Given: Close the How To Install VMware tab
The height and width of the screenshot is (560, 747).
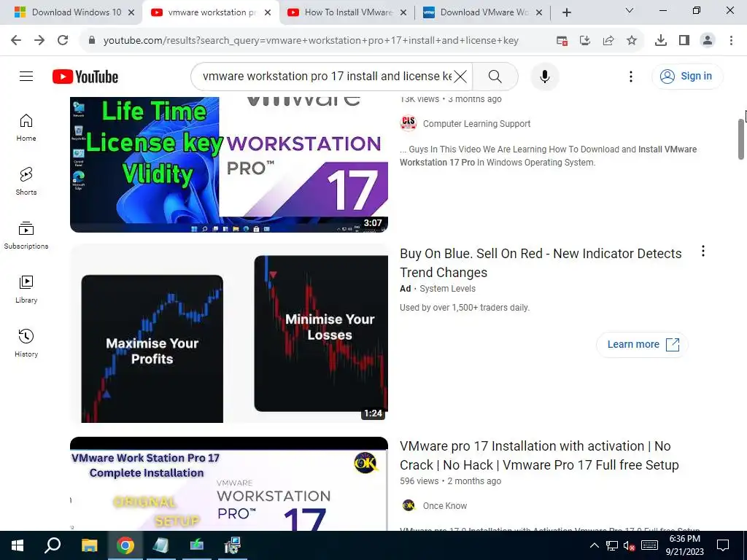Looking at the screenshot, I should point(403,12).
